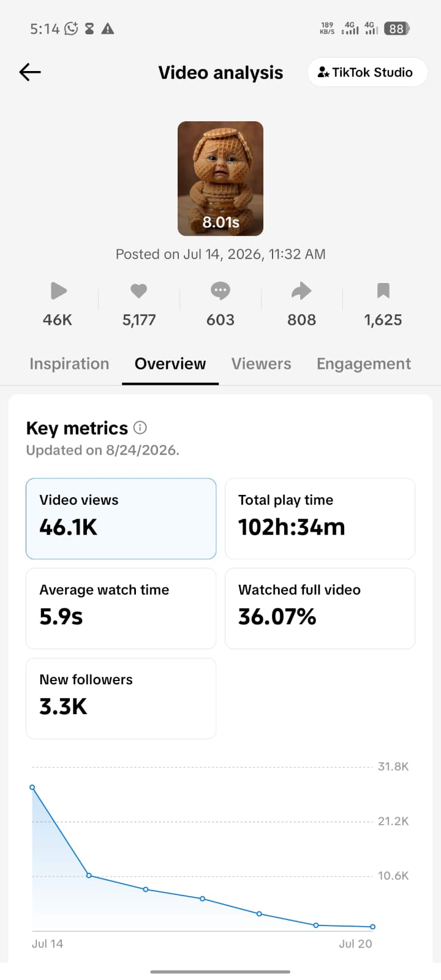Tap the play count icon
Viewport: 441px width, 980px height.
59,291
